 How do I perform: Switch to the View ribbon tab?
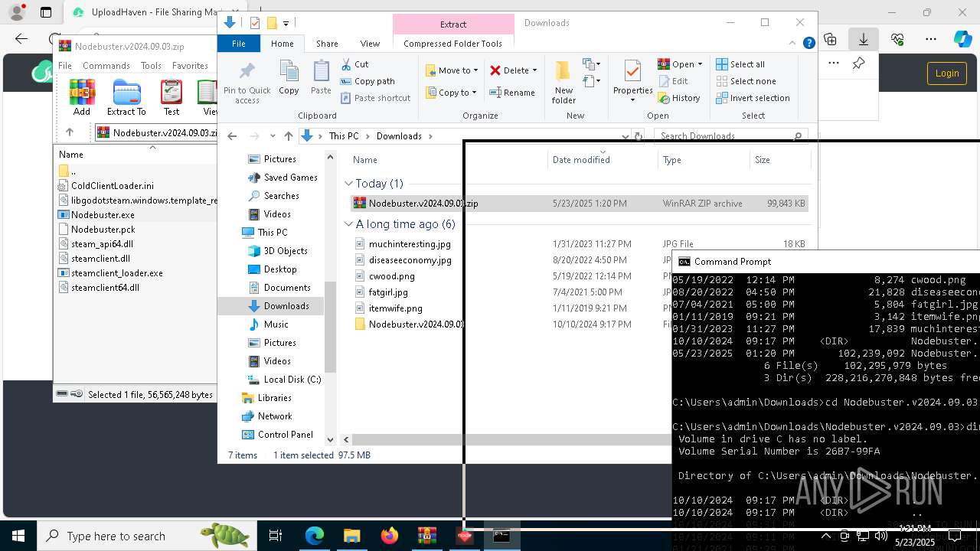click(x=370, y=44)
